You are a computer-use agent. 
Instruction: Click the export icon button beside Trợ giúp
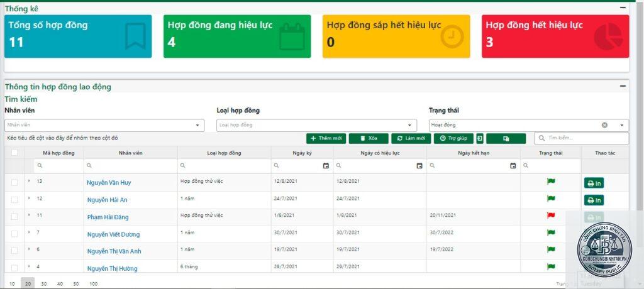480,138
